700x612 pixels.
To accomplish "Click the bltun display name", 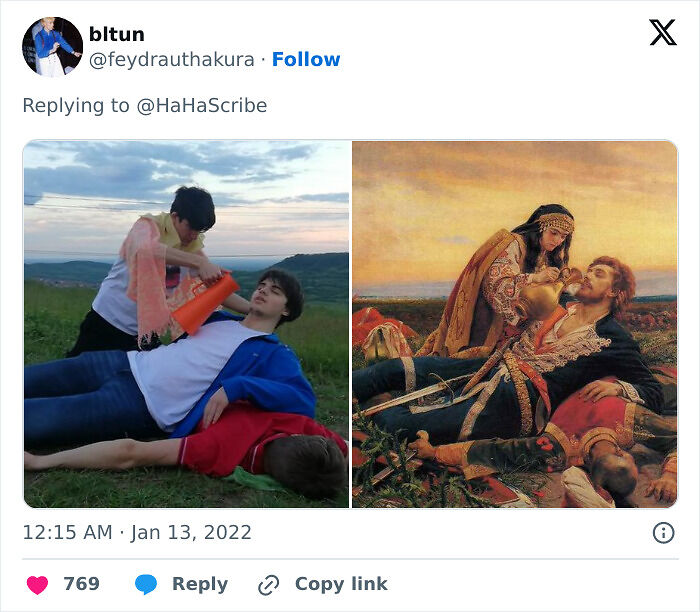I will 117,35.
